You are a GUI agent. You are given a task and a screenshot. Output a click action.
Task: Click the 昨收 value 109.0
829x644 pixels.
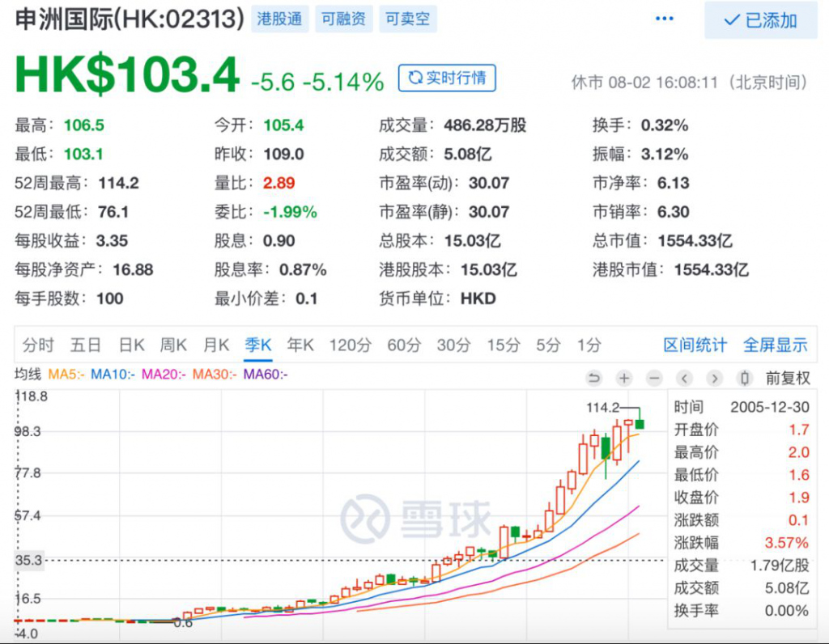coord(283,155)
